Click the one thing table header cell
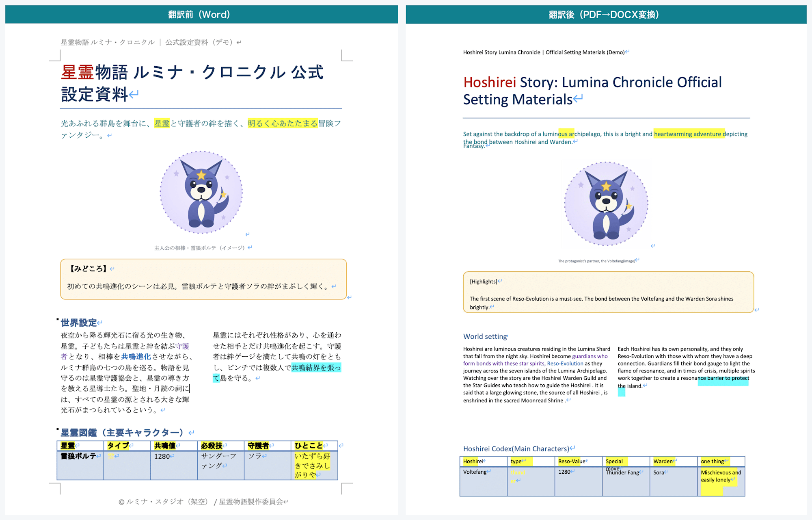The image size is (812, 520). [721, 461]
